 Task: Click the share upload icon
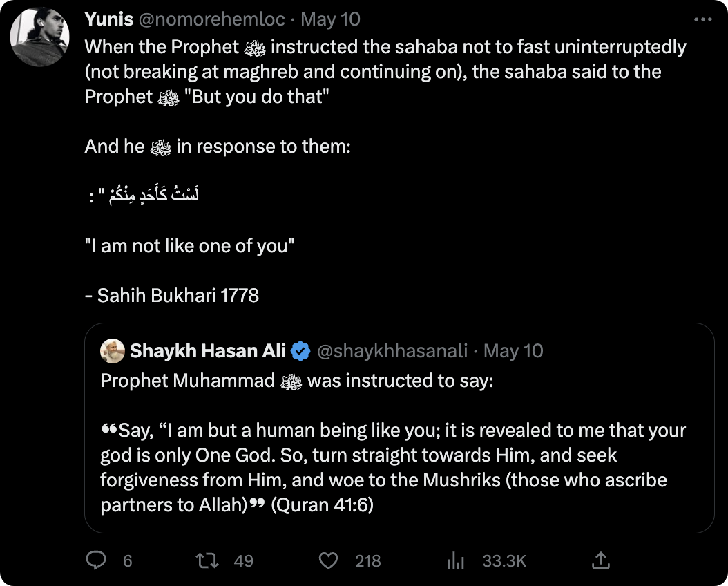pyautogui.click(x=601, y=560)
